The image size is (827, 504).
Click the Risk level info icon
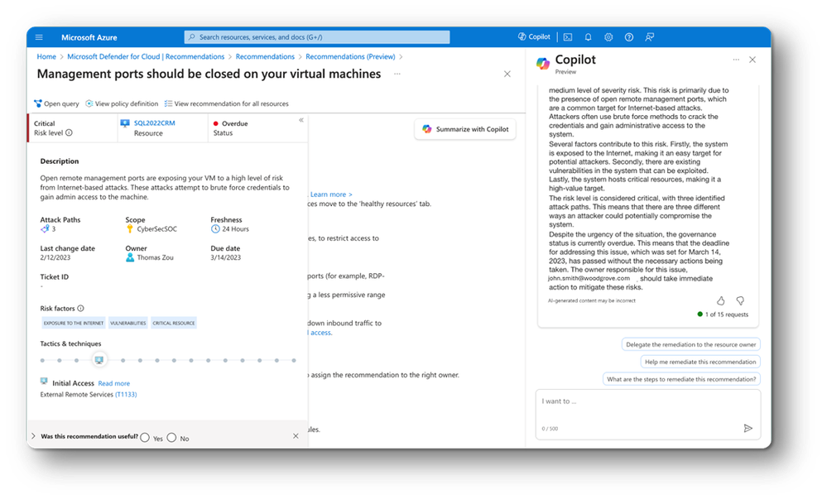[69, 133]
